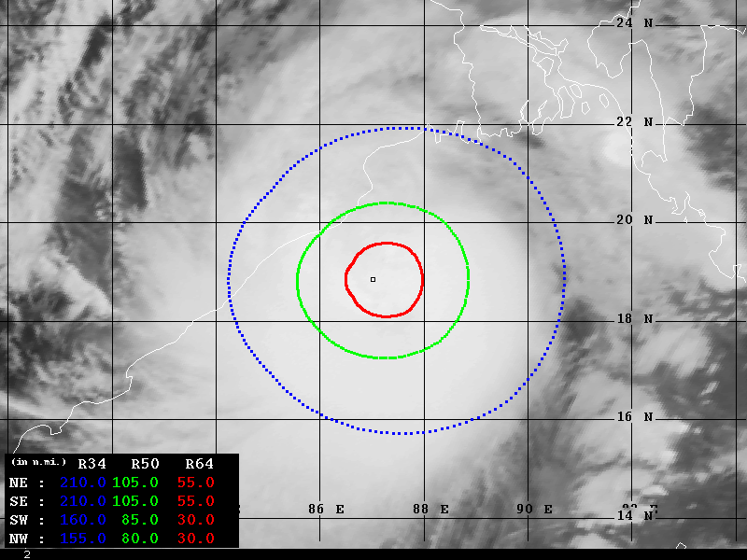This screenshot has height=560, width=747.
Task: Click the R50 column header
Action: [145, 464]
